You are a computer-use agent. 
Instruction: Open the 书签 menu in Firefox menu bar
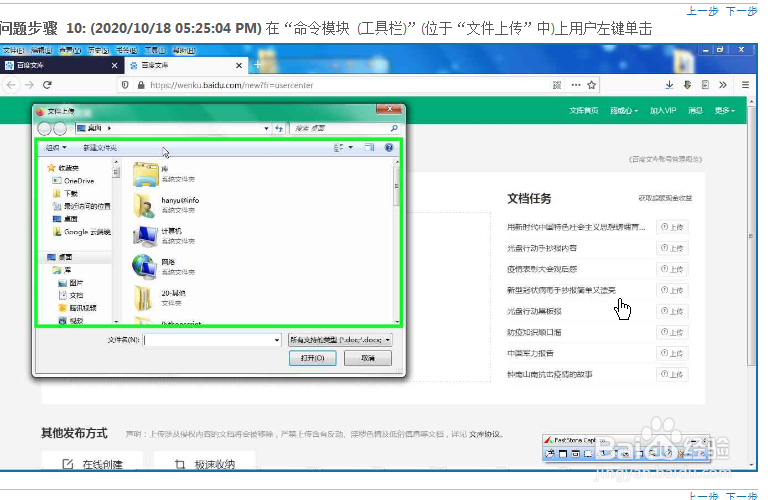click(128, 50)
